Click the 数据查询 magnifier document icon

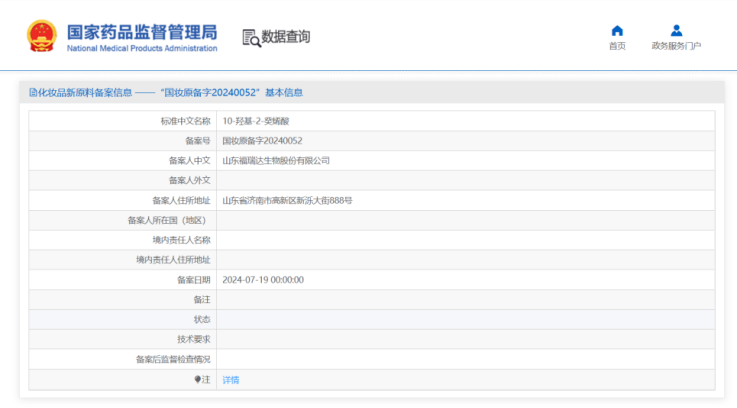click(251, 37)
